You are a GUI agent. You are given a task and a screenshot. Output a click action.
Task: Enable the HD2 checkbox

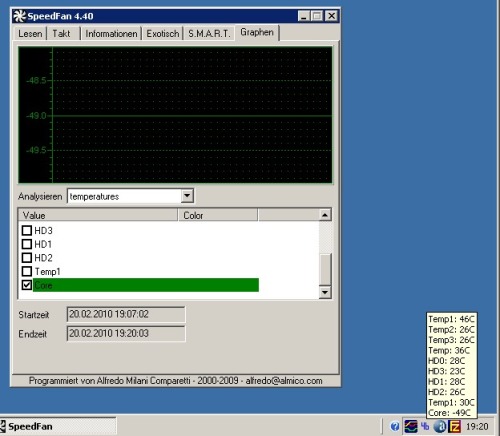(27, 258)
